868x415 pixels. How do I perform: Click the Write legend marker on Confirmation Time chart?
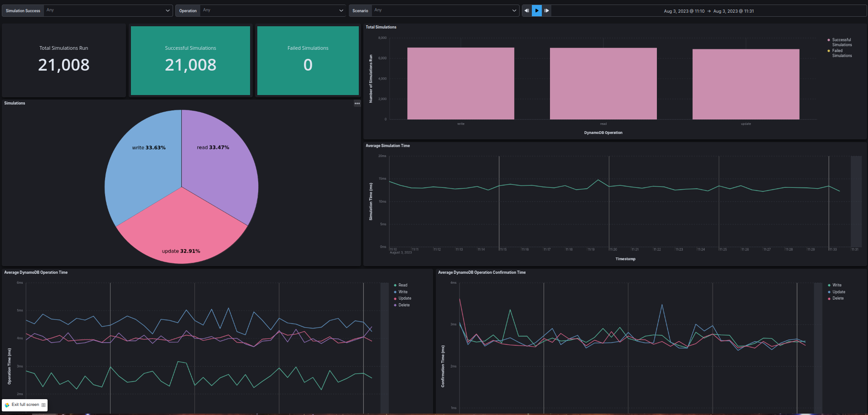[x=830, y=285]
